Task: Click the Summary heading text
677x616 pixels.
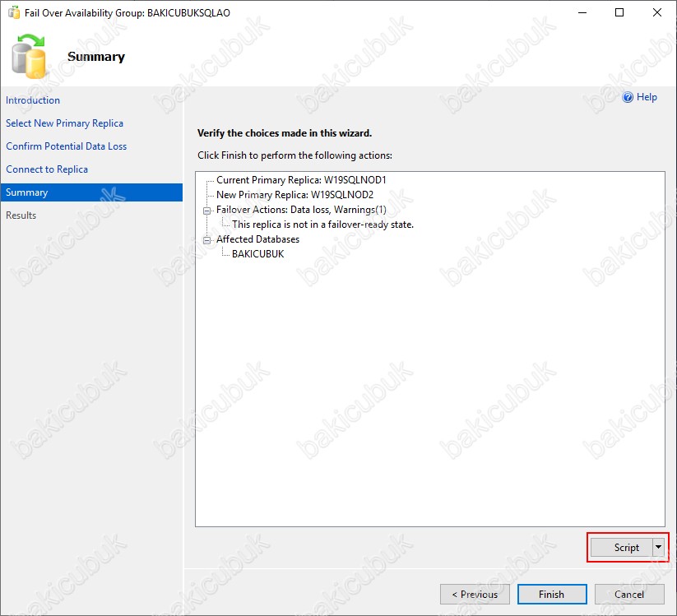Action: [96, 57]
